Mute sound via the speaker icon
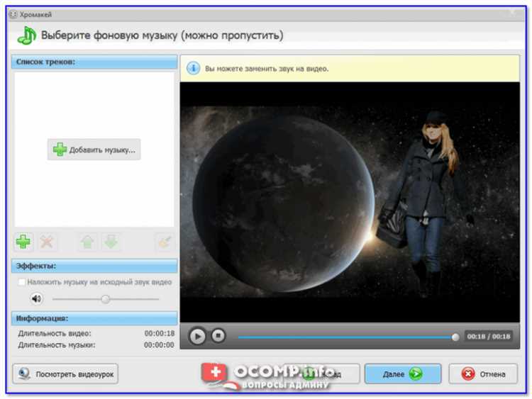532x399 pixels. pyautogui.click(x=35, y=299)
